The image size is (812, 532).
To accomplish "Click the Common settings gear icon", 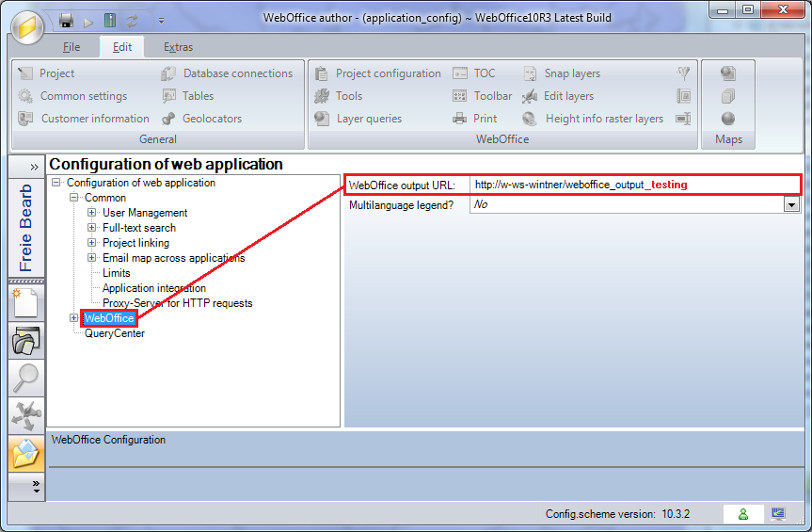I will point(24,96).
